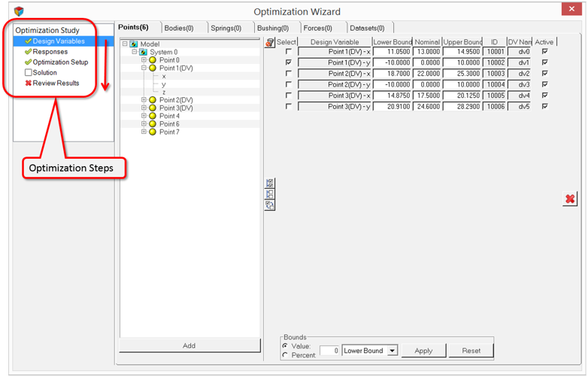Switch to the Bodies(0) tab

tap(179, 28)
